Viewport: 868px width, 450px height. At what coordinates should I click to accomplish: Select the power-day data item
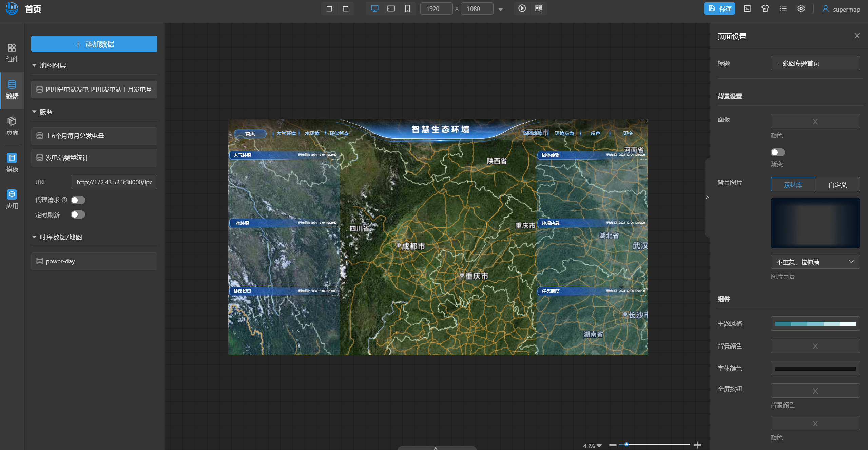[94, 261]
